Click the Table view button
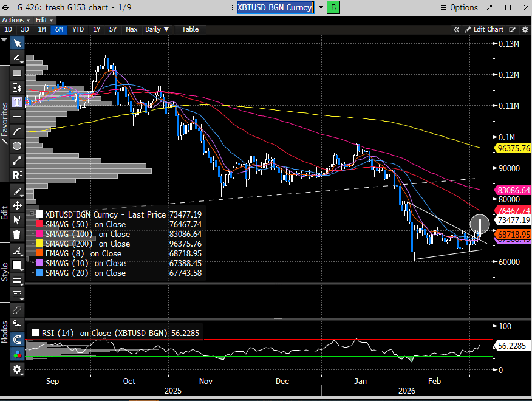The width and height of the screenshot is (532, 401). 190,29
